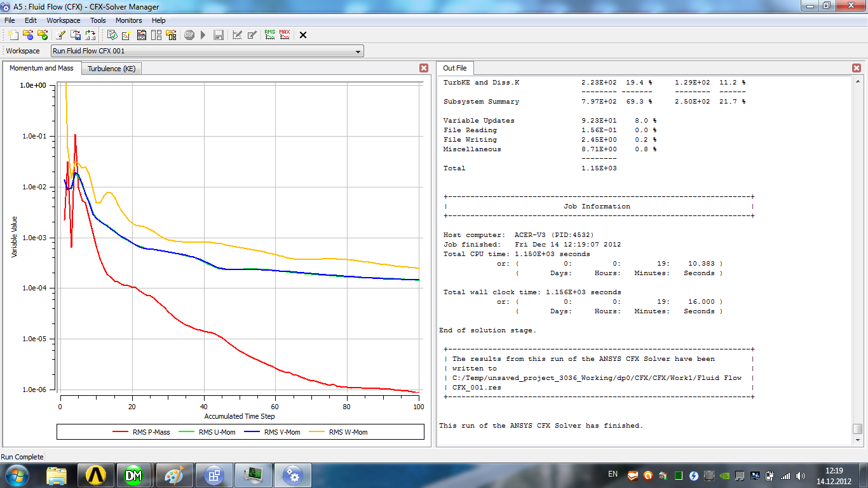868x488 pixels.
Task: Click the Backup Run disk icon
Action: pos(218,35)
